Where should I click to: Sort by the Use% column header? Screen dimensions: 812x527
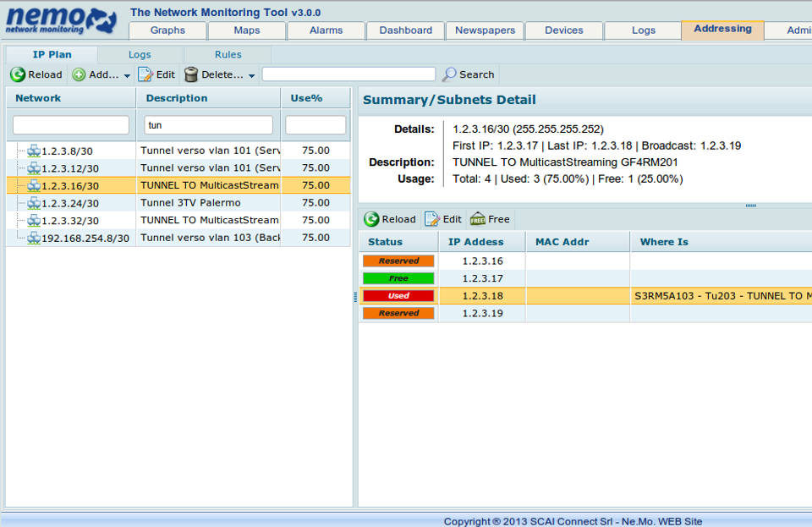tap(306, 98)
